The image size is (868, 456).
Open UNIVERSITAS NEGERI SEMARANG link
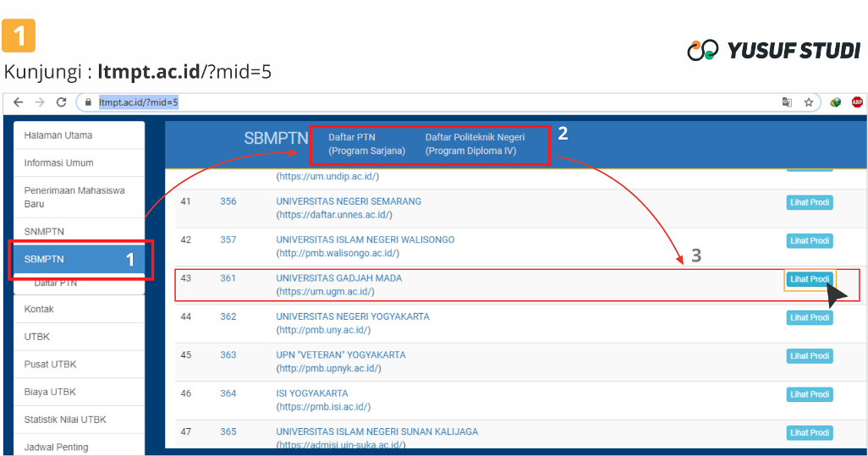coord(349,201)
